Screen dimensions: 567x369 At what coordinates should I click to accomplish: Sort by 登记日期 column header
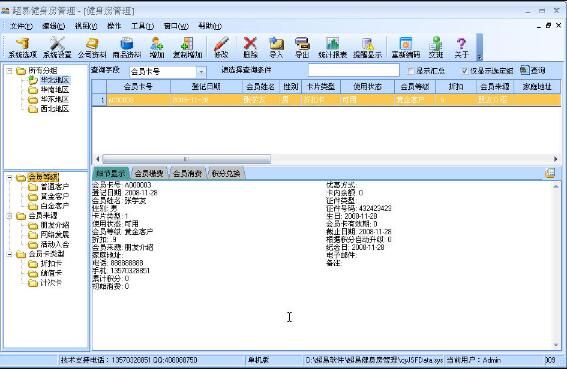click(206, 87)
